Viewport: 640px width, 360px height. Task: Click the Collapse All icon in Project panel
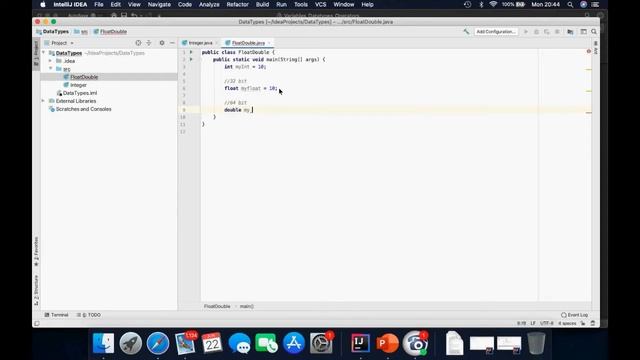[x=149, y=43]
